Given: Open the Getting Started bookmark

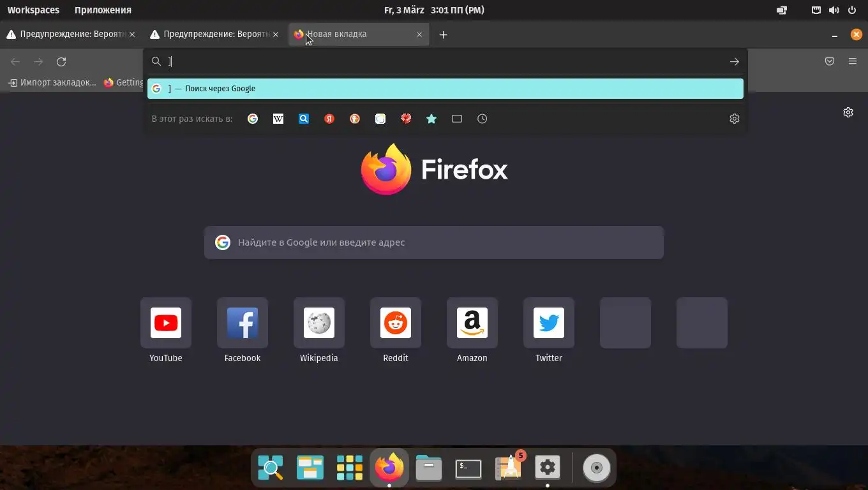Looking at the screenshot, I should [x=124, y=82].
